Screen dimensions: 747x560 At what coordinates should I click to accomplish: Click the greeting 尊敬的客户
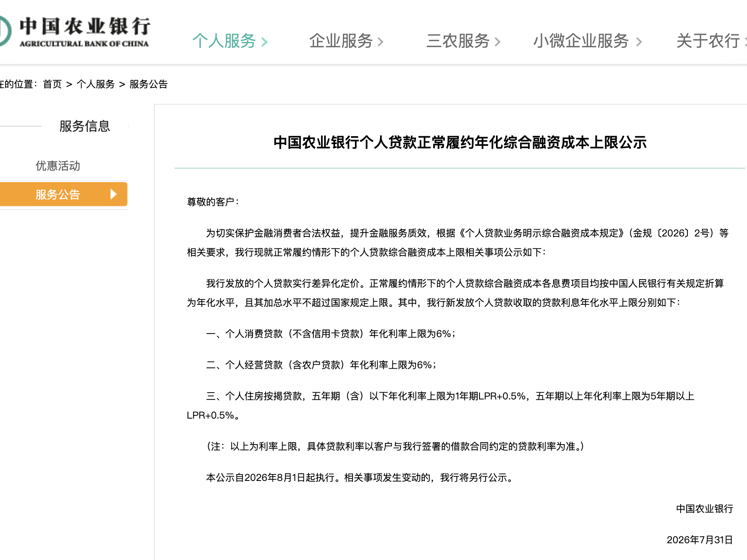point(213,202)
